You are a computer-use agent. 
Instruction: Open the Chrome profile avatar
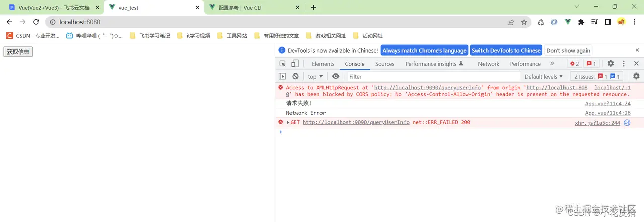tap(621, 22)
